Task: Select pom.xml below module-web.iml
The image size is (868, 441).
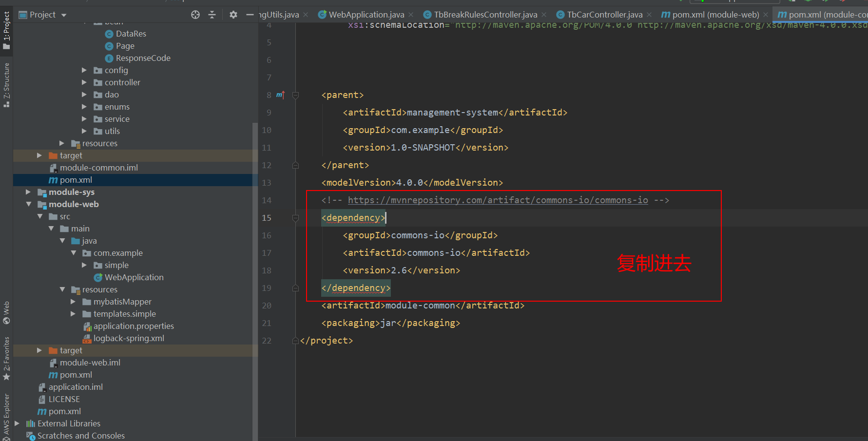Action: (76, 375)
